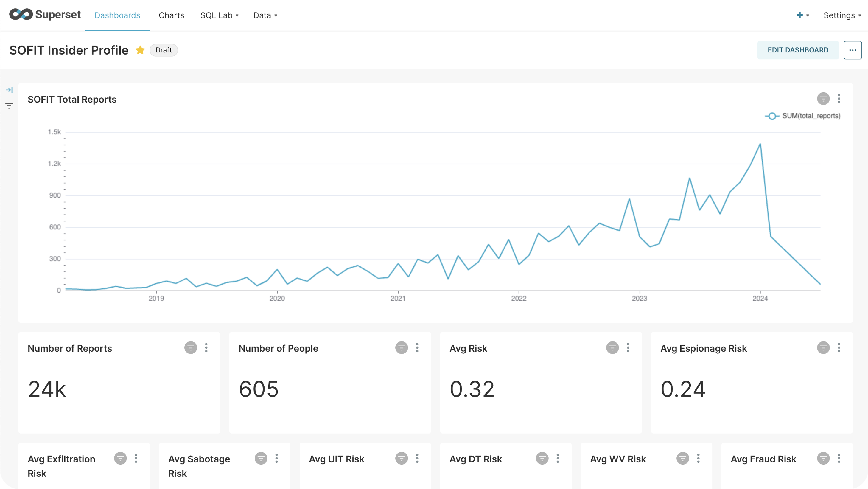Show applied filters on Avg DT Risk card
The height and width of the screenshot is (489, 868).
(x=542, y=458)
